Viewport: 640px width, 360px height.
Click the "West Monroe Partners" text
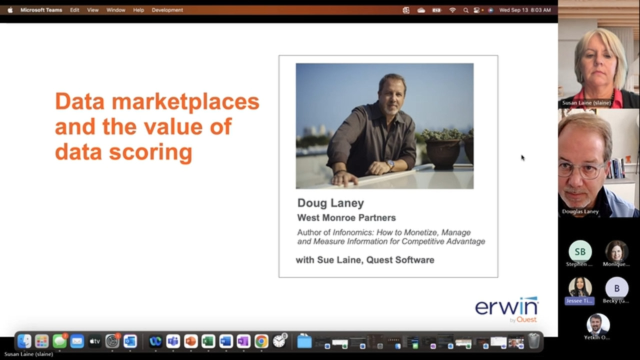[x=347, y=218]
